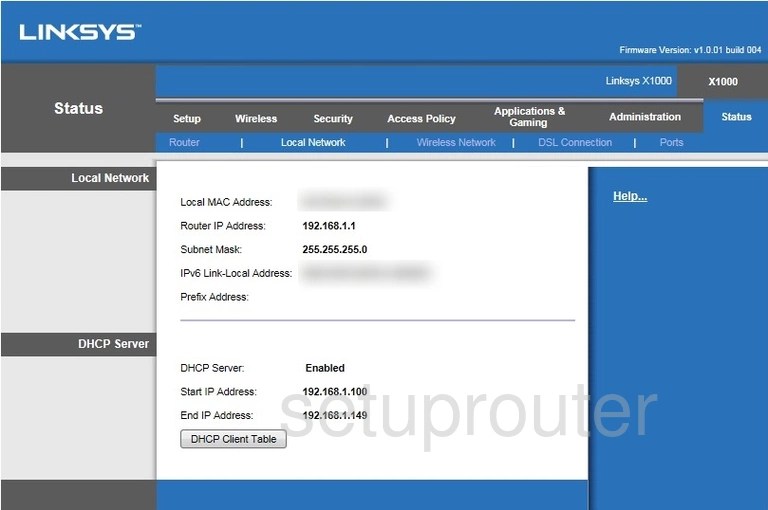Screen dimensions: 768x510
Task: Go to the Wireless Network sub-tab
Action: pos(456,143)
